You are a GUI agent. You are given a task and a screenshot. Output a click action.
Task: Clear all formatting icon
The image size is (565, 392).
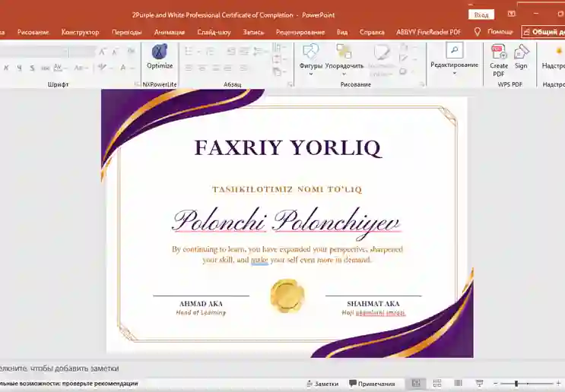click(131, 52)
